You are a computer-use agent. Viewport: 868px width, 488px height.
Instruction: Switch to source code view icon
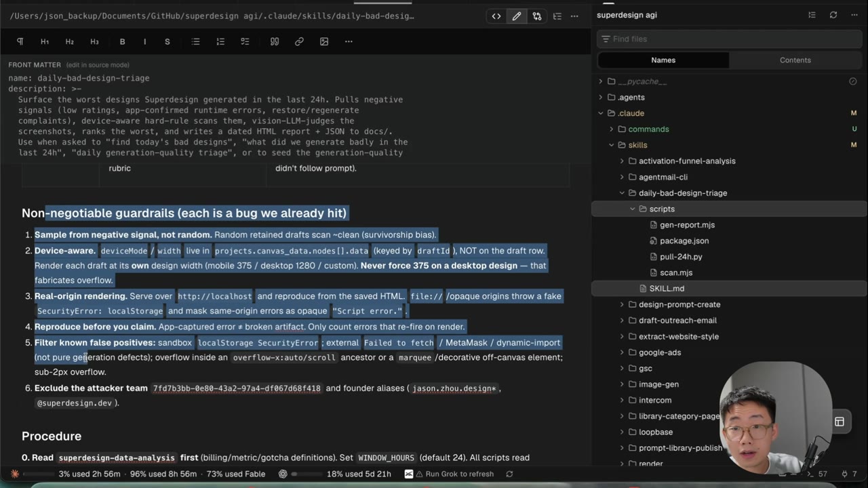click(x=496, y=16)
